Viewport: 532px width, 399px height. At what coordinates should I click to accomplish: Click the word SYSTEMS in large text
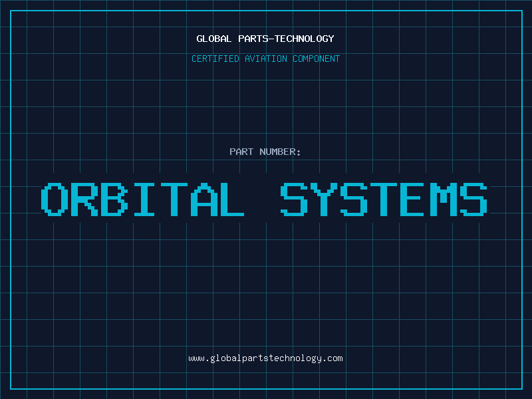click(384, 199)
